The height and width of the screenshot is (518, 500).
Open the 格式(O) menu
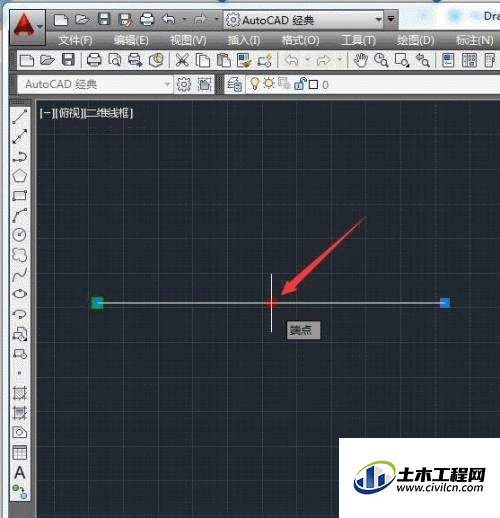[x=301, y=41]
